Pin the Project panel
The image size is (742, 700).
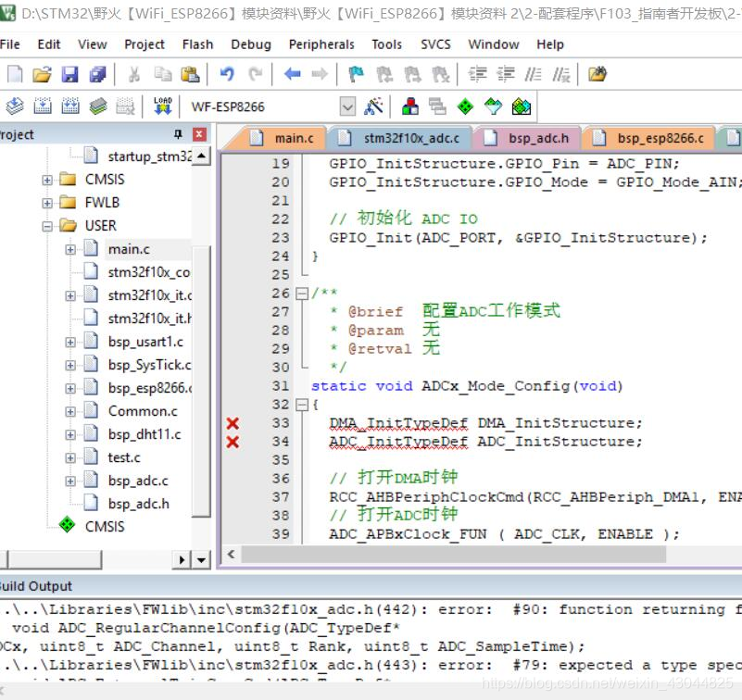point(179,134)
